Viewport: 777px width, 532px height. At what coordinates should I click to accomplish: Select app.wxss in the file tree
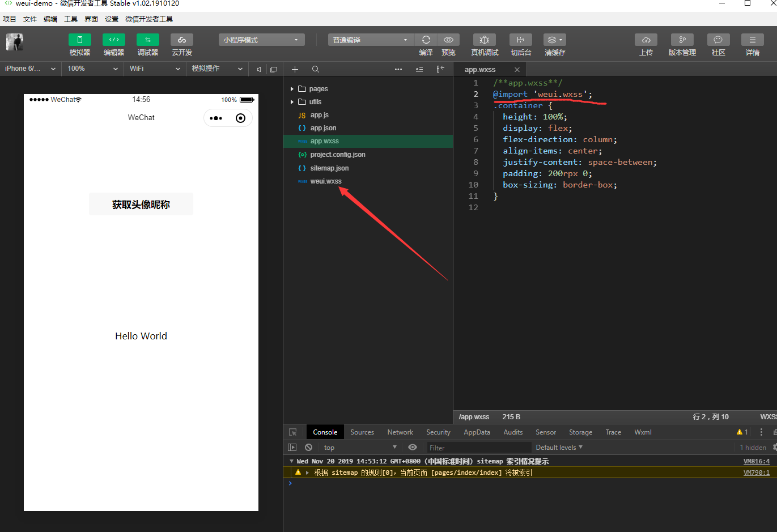[368, 141]
